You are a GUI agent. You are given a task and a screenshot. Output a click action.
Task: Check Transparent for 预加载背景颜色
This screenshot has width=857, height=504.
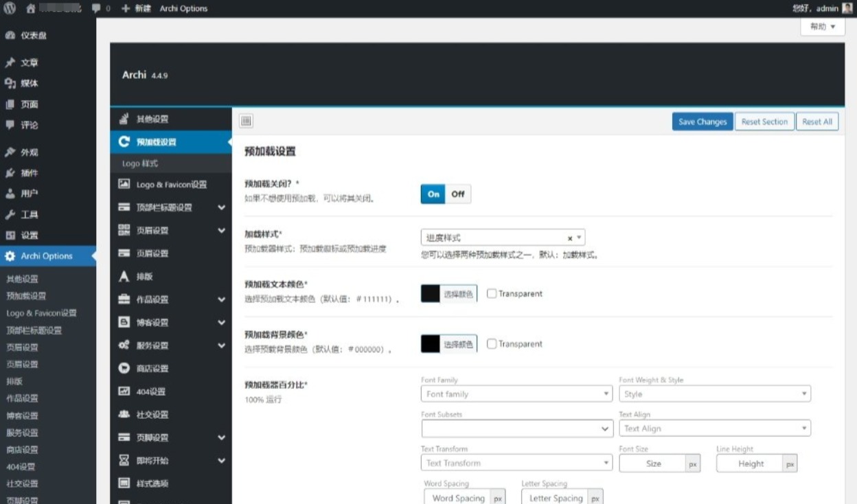(x=492, y=344)
